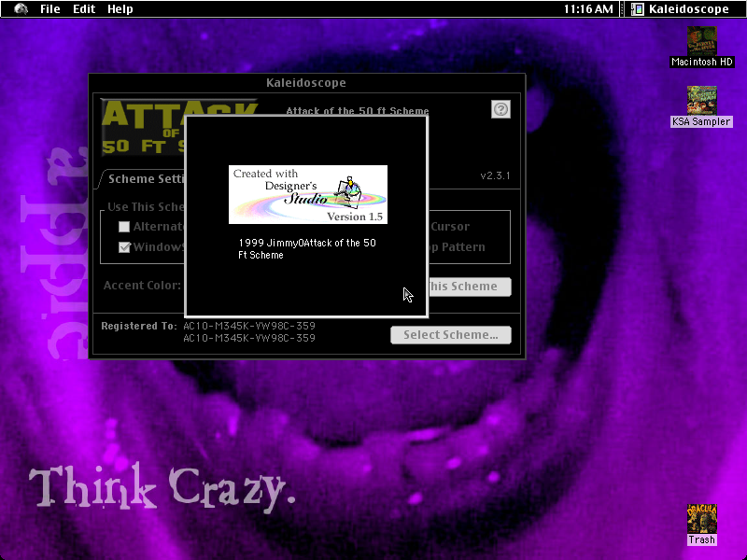Screen dimensions: 747x560
Task: Click the first AC10-M345K-VW98C-359 registration line
Action: [249, 326]
